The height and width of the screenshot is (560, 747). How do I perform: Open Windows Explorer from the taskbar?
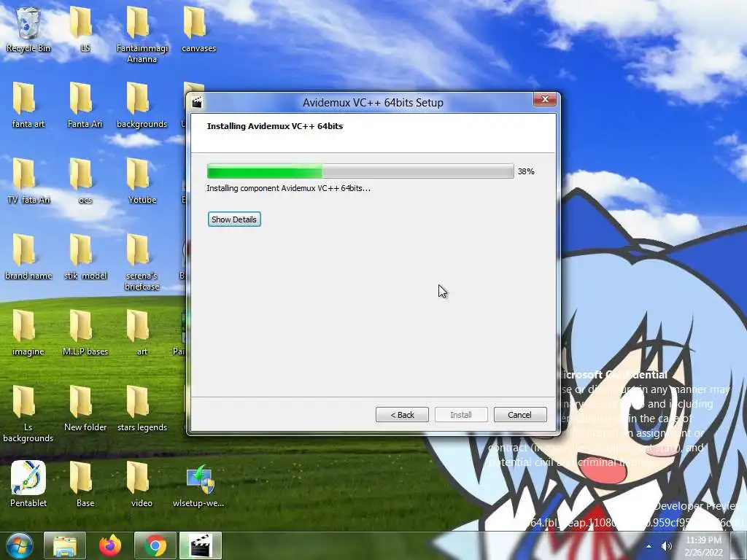tap(65, 545)
